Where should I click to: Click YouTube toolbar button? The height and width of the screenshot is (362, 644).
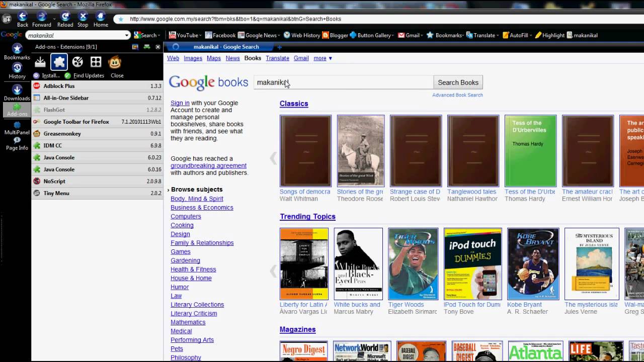click(184, 35)
